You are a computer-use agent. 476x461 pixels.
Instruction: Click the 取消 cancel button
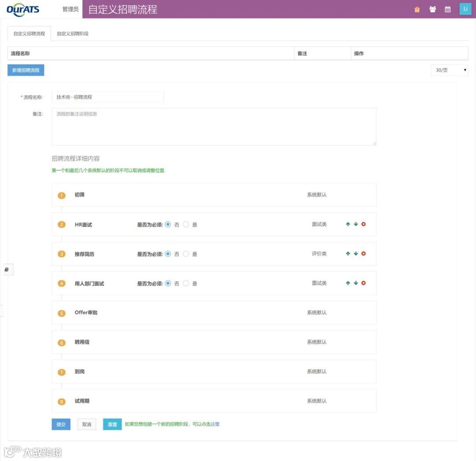[x=86, y=424]
